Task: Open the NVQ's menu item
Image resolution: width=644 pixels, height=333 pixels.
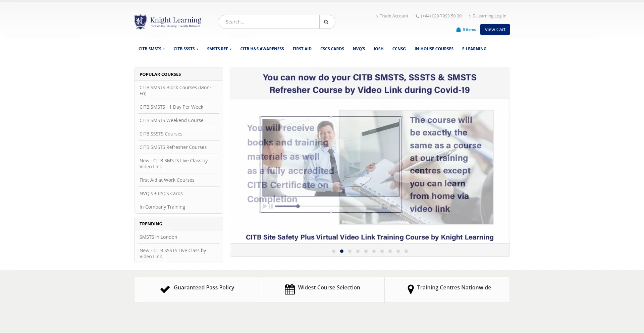Action: coord(359,49)
